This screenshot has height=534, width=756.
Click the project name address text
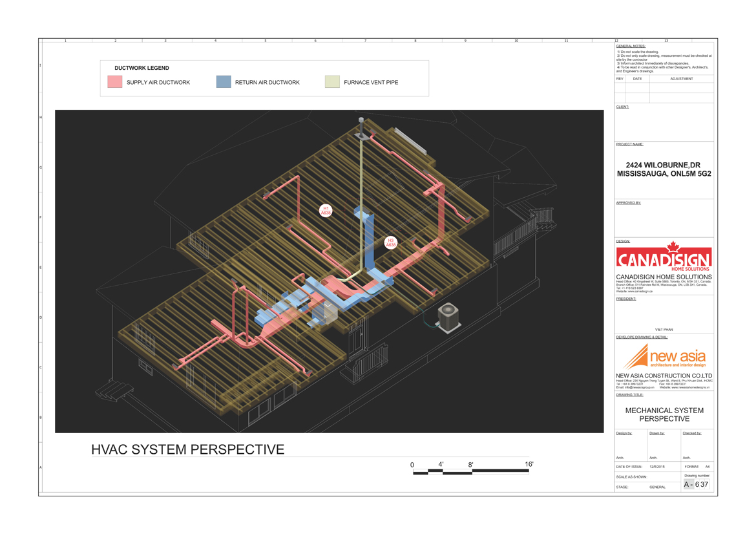tap(664, 169)
